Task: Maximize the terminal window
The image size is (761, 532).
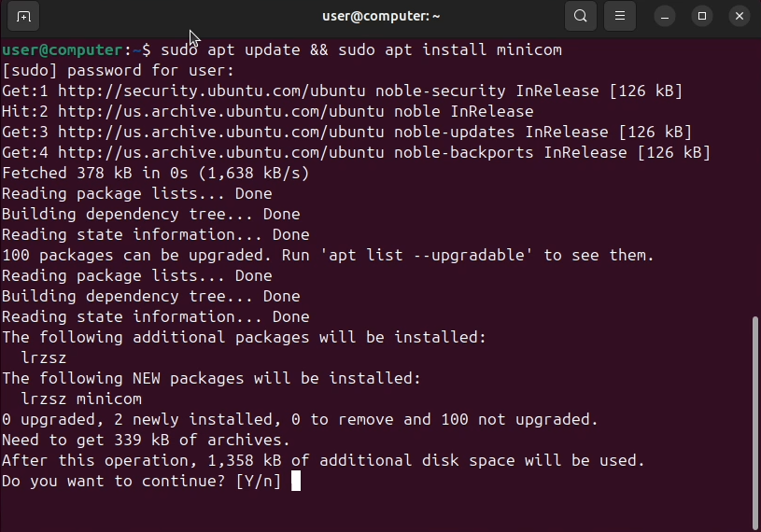Action: tap(702, 16)
